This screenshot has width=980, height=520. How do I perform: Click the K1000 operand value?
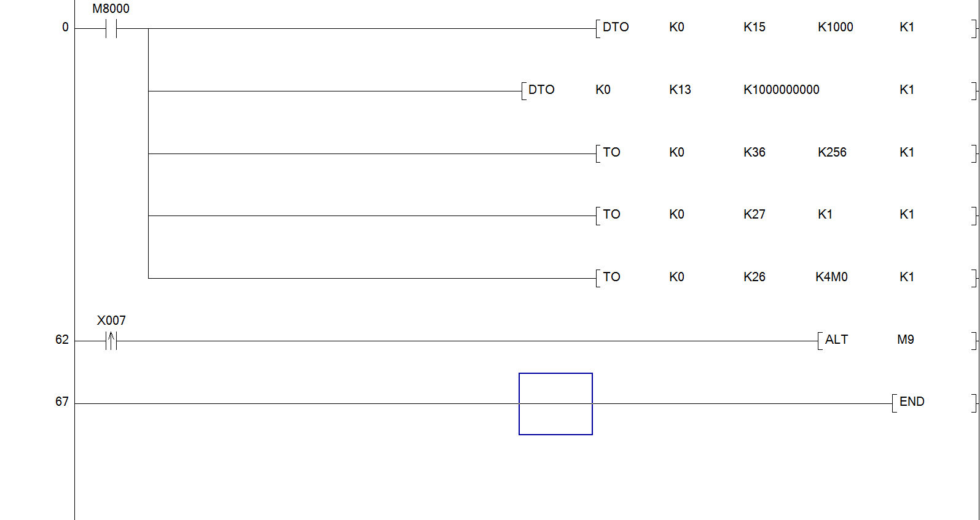(835, 28)
